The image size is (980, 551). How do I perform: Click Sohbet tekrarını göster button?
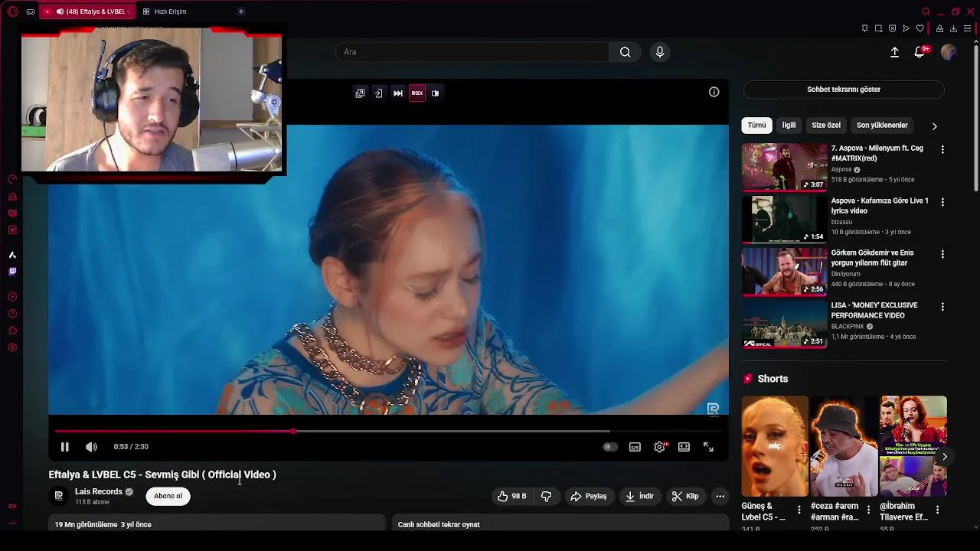tap(844, 90)
